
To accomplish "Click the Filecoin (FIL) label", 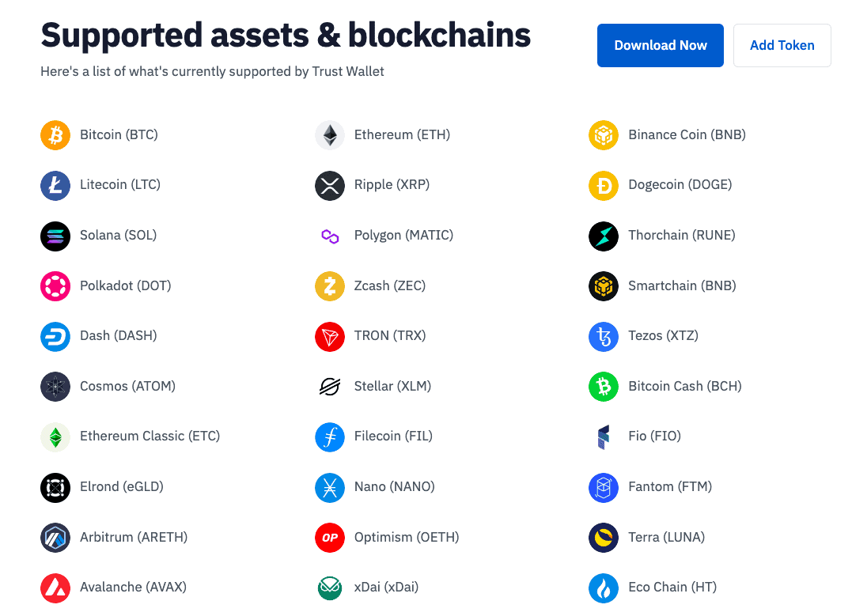I will (393, 436).
